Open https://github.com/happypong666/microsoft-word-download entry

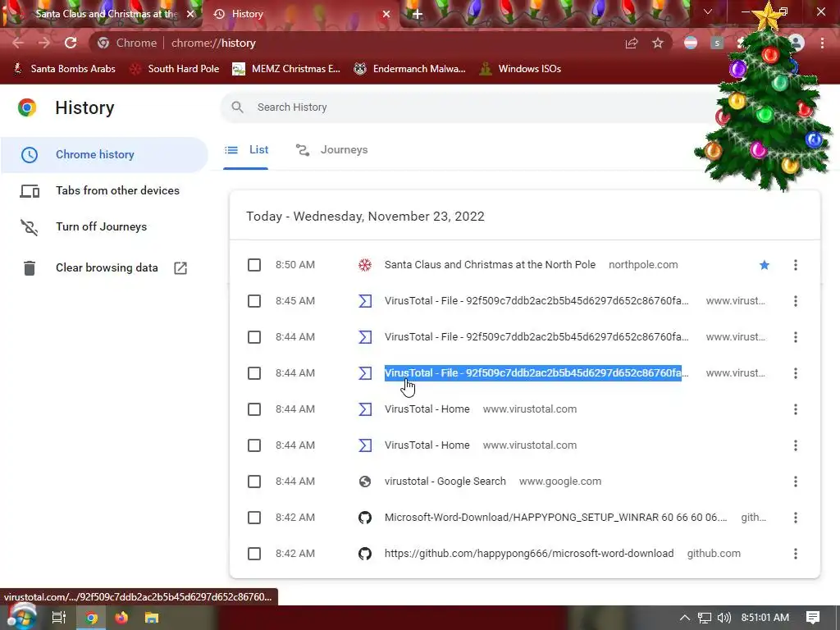529,554
